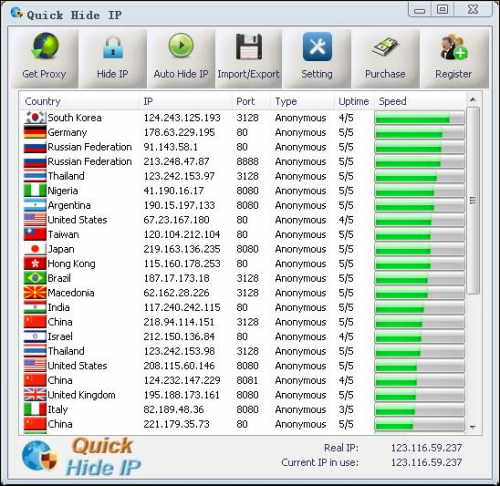Sort by the Country column header

coord(80,101)
